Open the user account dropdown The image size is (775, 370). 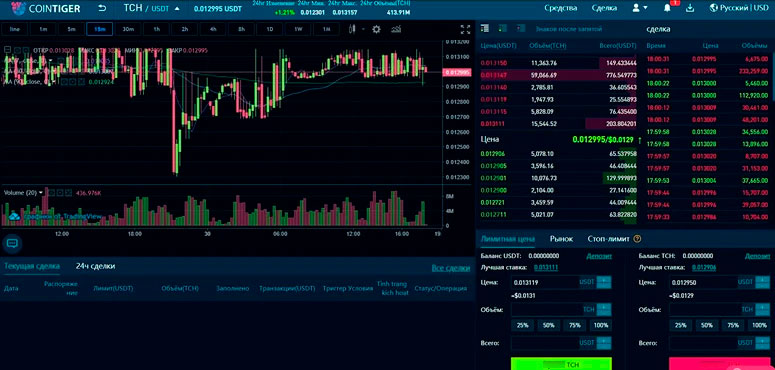click(640, 8)
